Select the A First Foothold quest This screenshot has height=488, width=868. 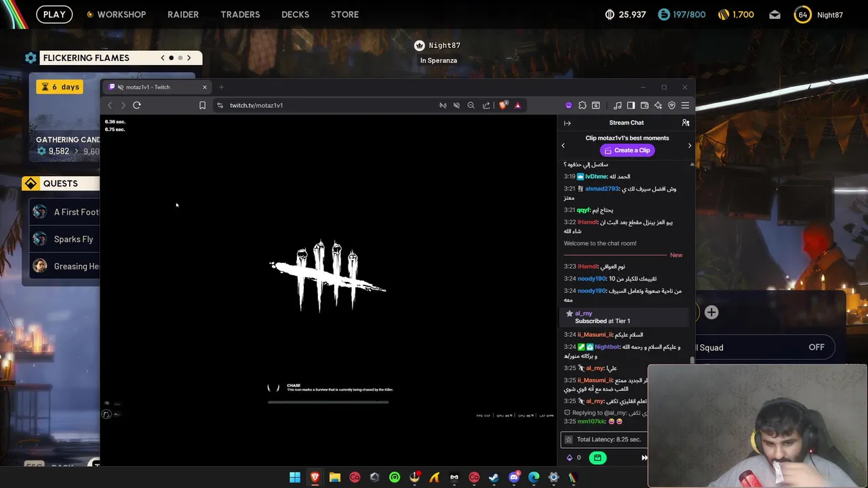(x=64, y=212)
